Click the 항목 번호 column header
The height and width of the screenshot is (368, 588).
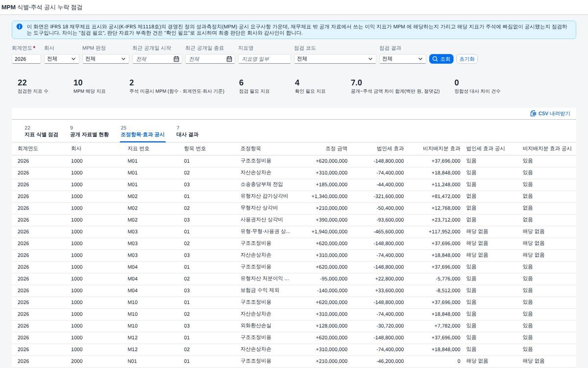click(x=195, y=149)
